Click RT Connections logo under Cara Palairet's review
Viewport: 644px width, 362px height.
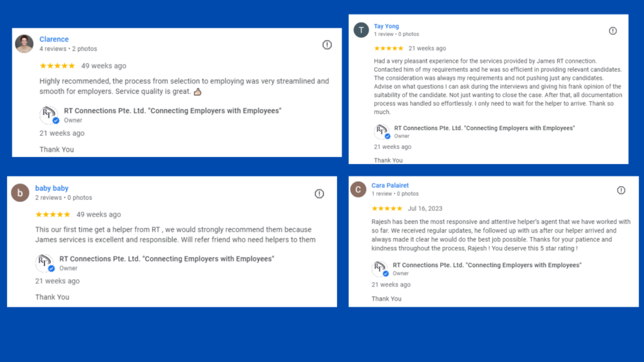380,269
